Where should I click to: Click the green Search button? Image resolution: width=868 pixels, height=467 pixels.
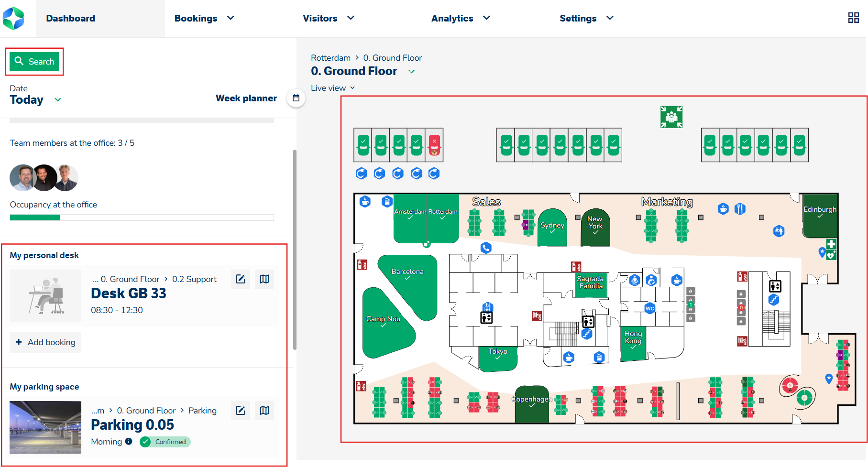(34, 62)
